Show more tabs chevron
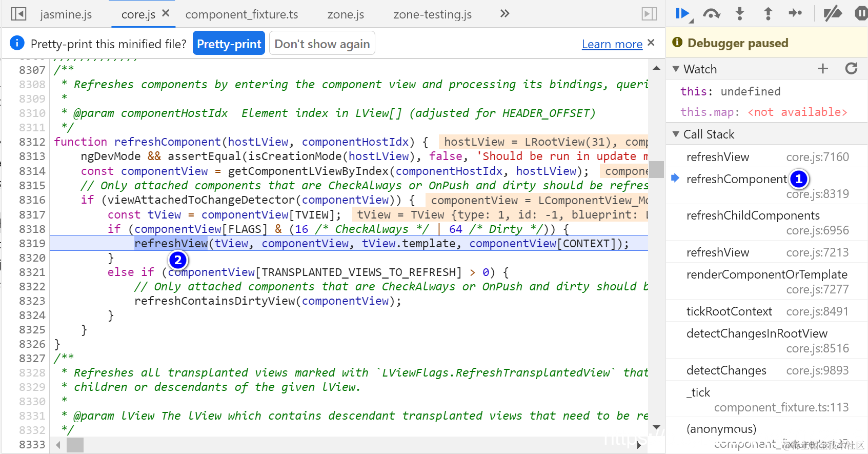 coord(504,13)
